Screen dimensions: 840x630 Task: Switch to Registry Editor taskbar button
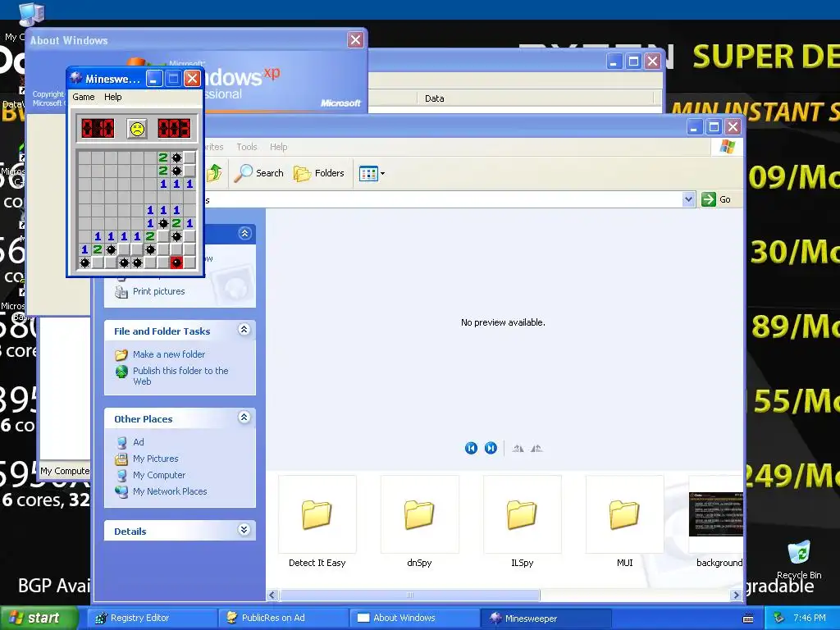coord(152,619)
